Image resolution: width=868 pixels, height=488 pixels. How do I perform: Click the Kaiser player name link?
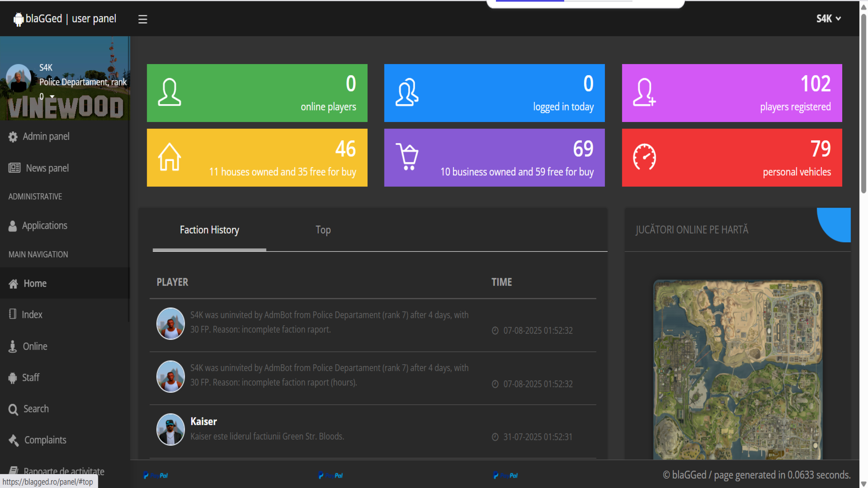[x=203, y=421]
